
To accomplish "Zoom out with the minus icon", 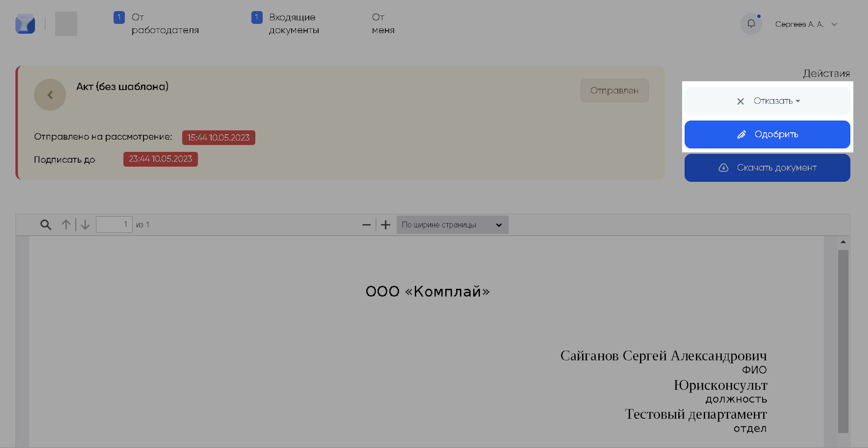I will [x=366, y=225].
